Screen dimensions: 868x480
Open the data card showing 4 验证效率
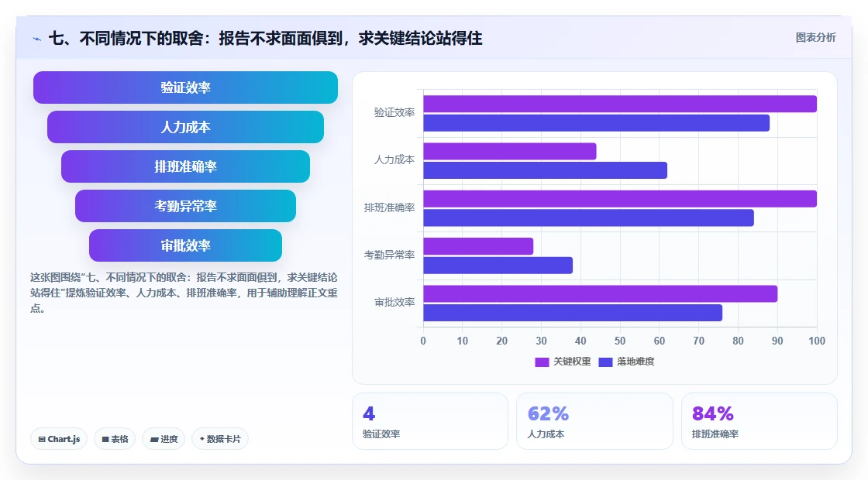tap(430, 421)
